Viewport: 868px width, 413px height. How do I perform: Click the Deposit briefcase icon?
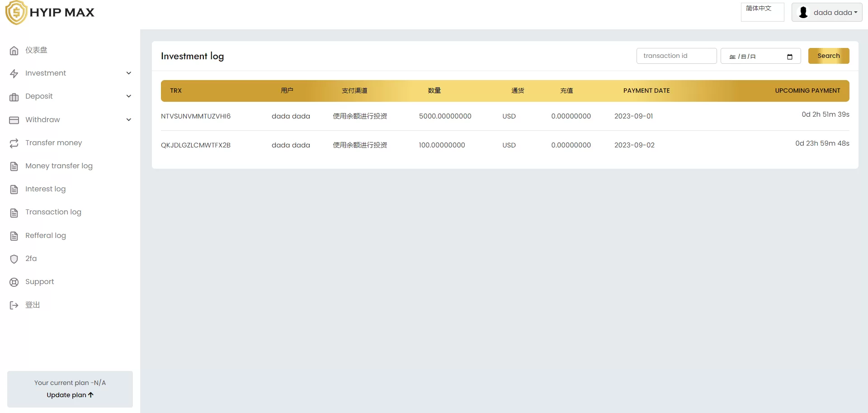tap(14, 97)
